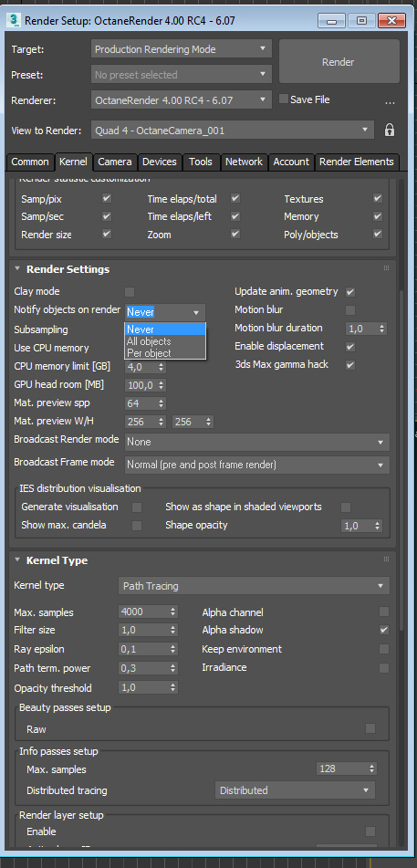Open Broadcast Frame mode dropdown
The width and height of the screenshot is (417, 868).
pyautogui.click(x=257, y=465)
